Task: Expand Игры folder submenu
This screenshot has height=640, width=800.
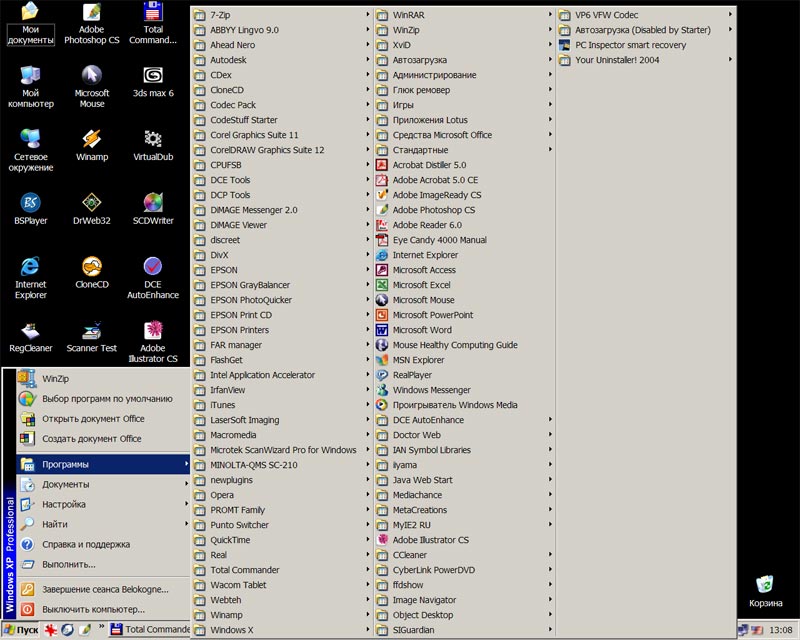Action: coord(464,105)
